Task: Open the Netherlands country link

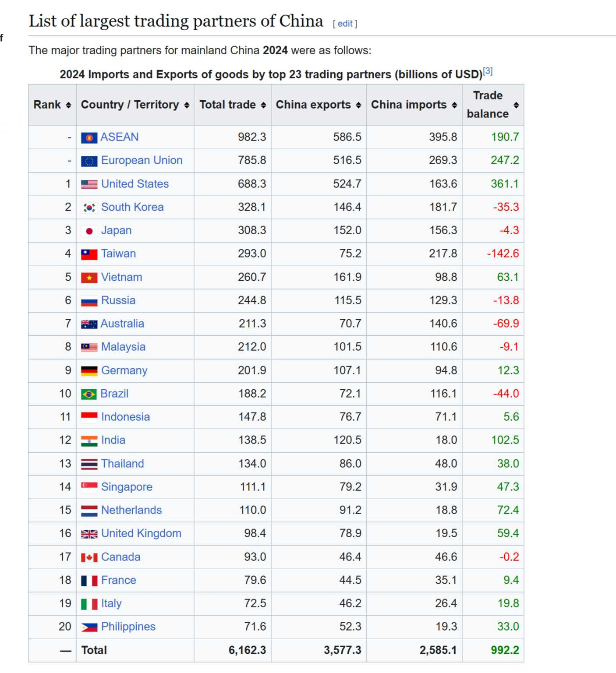Action: point(131,510)
